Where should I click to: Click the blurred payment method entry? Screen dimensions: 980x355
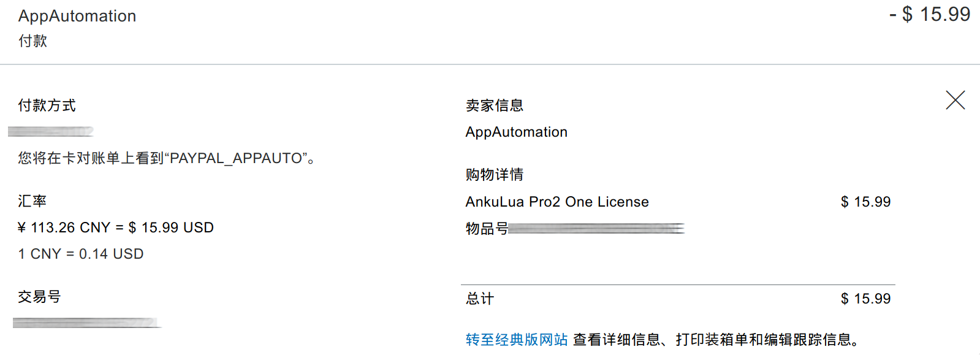click(x=51, y=131)
